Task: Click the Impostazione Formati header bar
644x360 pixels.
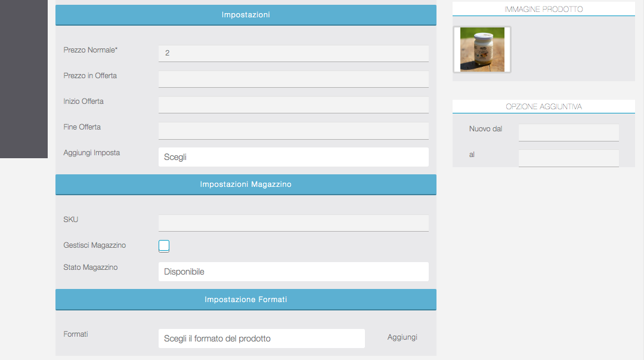Action: 246,299
